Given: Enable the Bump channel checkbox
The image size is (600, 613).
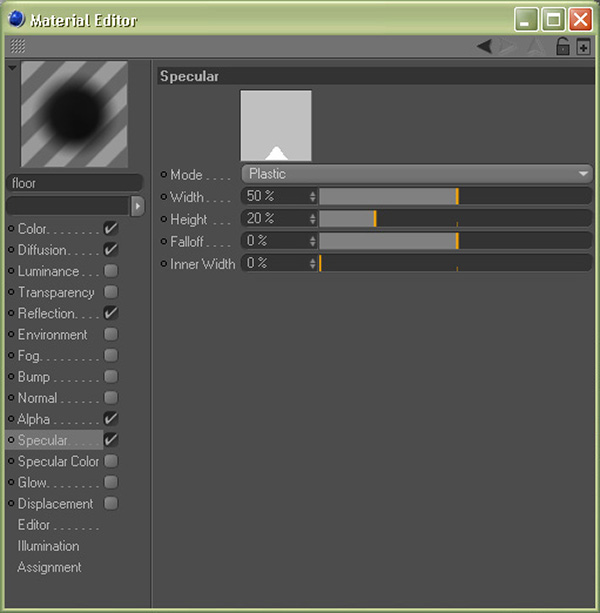Looking at the screenshot, I should [111, 376].
